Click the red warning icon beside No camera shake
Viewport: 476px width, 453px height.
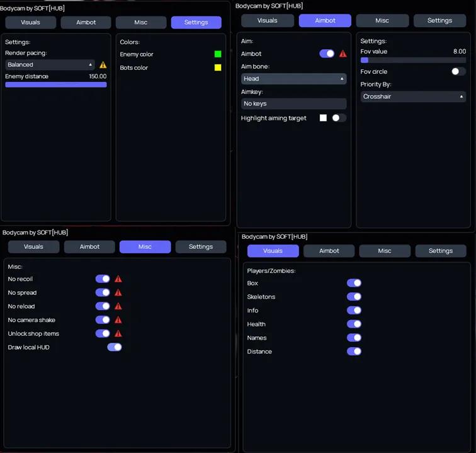118,320
